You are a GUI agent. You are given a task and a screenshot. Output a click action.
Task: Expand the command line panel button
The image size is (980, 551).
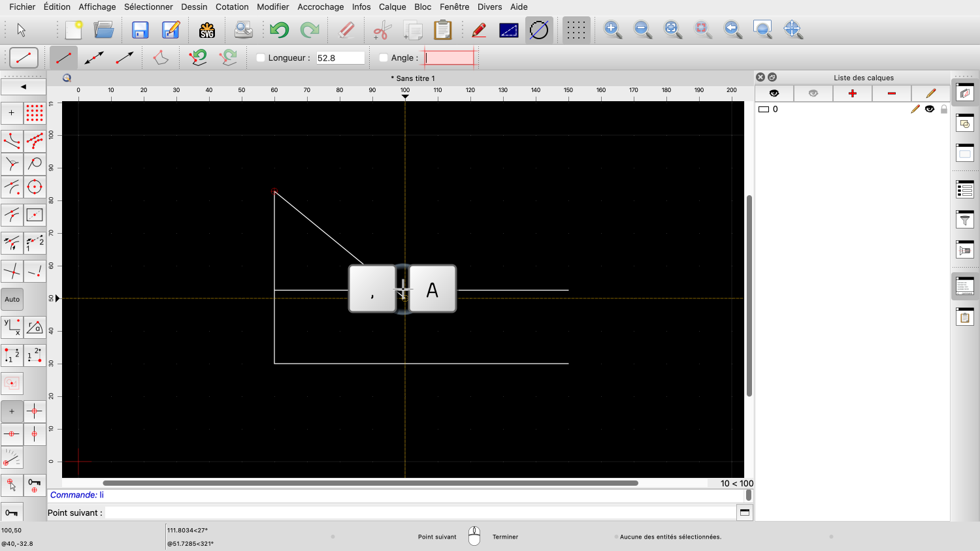click(744, 512)
